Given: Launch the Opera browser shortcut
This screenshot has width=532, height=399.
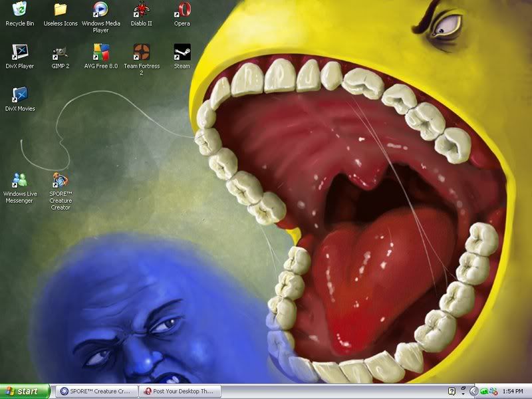Looking at the screenshot, I should [x=182, y=10].
